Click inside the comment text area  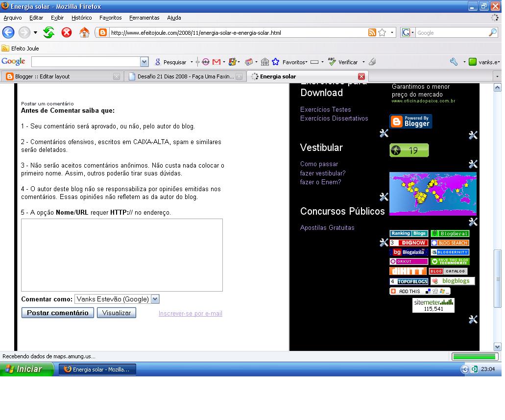122,255
